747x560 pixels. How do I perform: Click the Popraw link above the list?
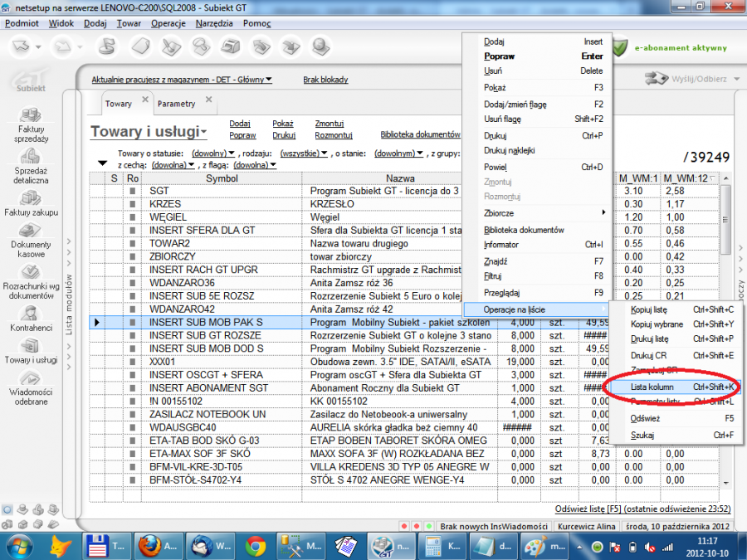(x=242, y=135)
